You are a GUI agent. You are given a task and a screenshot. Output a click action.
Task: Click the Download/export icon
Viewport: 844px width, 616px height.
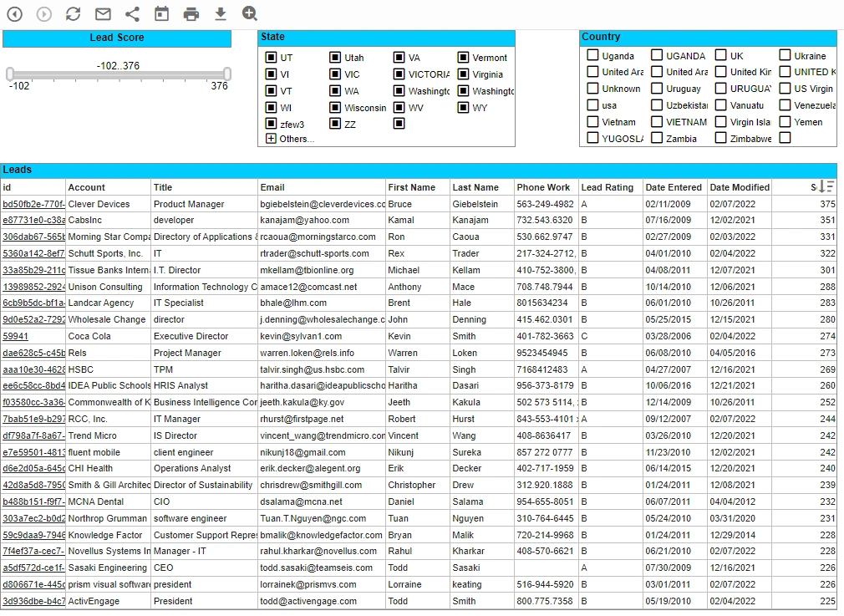coord(219,13)
